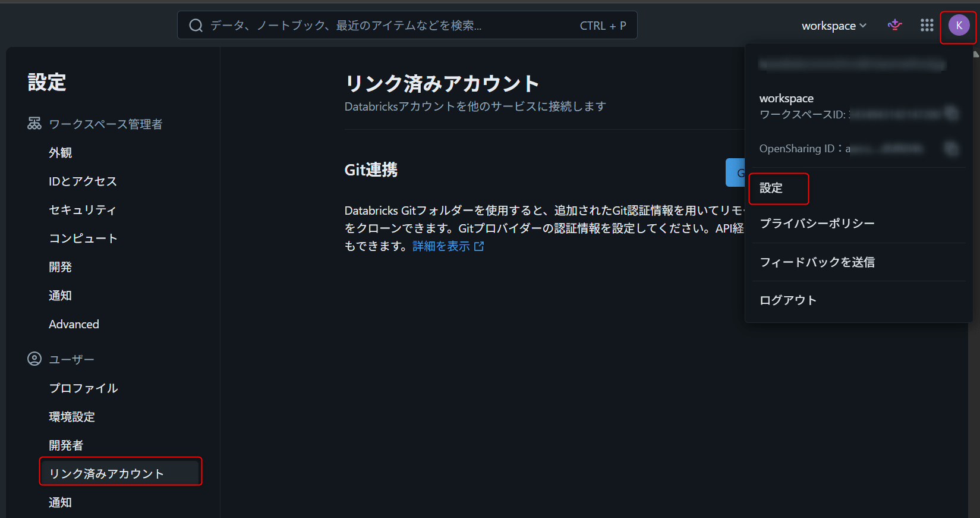Image resolution: width=980 pixels, height=518 pixels.
Task: Open the 開発 settings page
Action: click(x=60, y=267)
